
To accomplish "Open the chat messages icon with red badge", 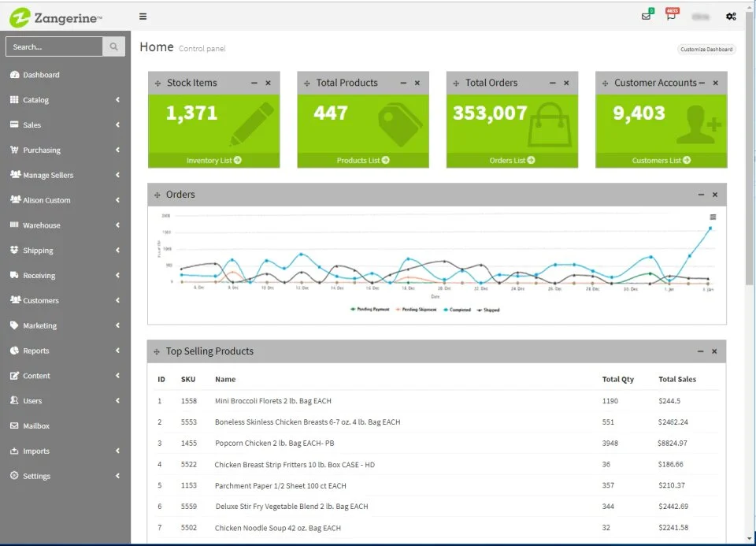I will click(x=671, y=16).
